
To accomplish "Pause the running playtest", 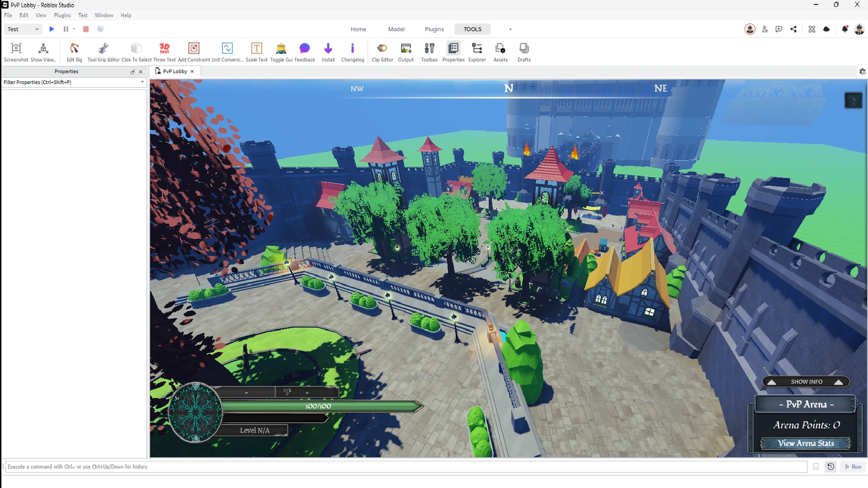I will point(66,29).
